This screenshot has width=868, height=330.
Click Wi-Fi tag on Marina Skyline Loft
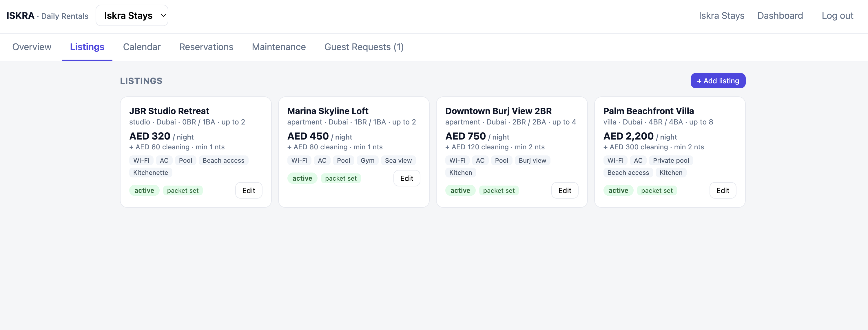tap(299, 160)
